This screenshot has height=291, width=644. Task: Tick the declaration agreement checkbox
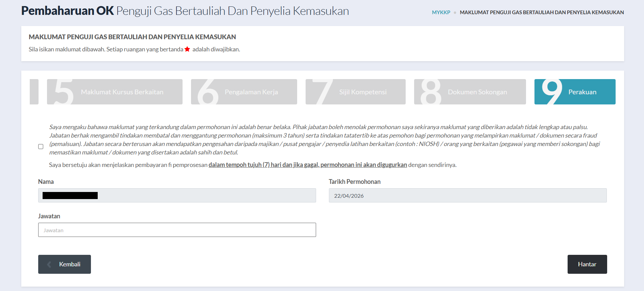[x=41, y=147]
